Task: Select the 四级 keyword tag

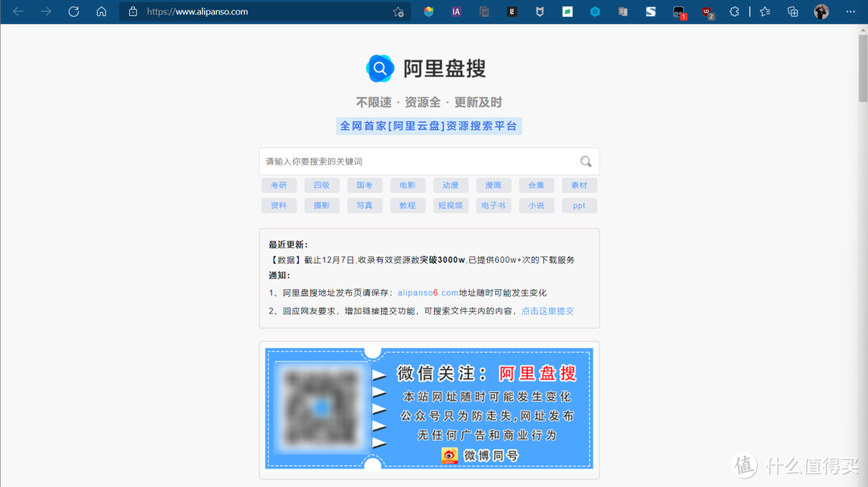Action: pos(321,186)
